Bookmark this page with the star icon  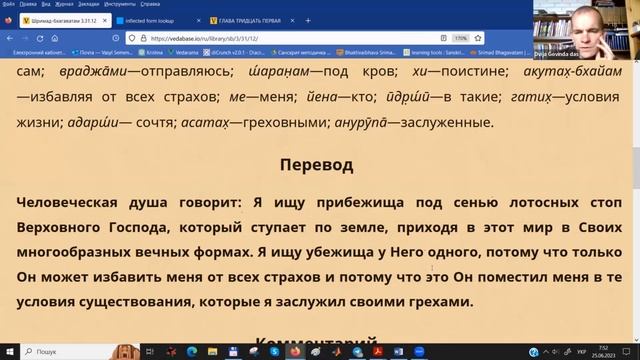pyautogui.click(x=478, y=38)
